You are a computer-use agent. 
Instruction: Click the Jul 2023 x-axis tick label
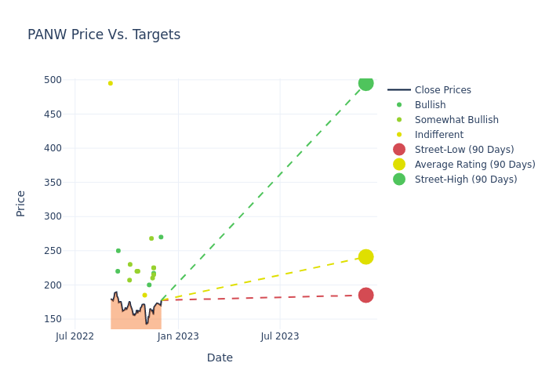[x=280, y=336]
